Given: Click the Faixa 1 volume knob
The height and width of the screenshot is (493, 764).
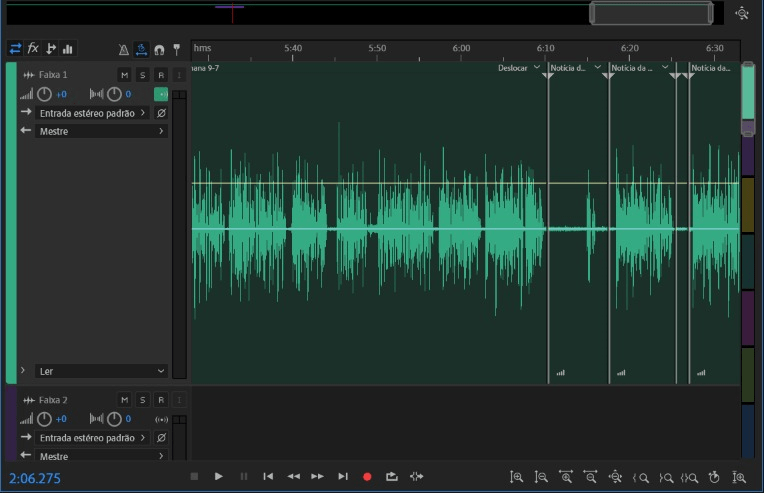Looking at the screenshot, I should pos(44,94).
